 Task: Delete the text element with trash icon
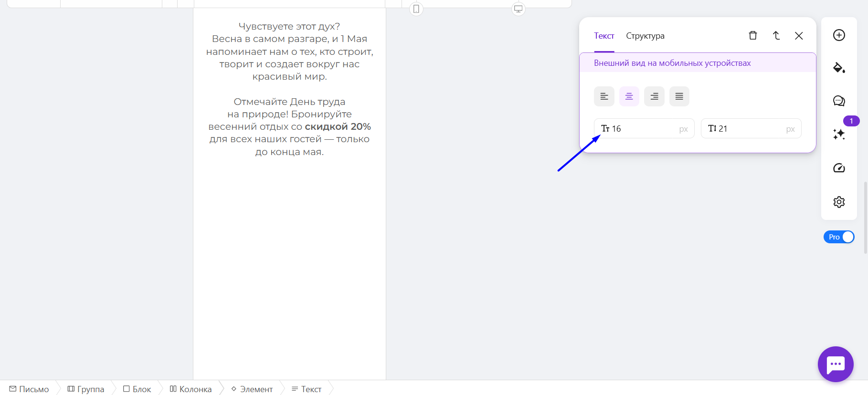click(x=753, y=36)
